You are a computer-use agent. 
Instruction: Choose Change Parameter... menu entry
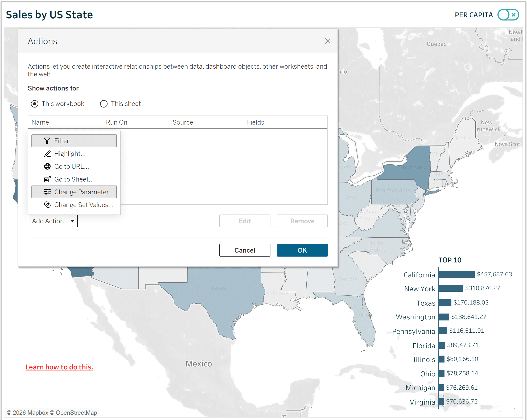tap(74, 192)
